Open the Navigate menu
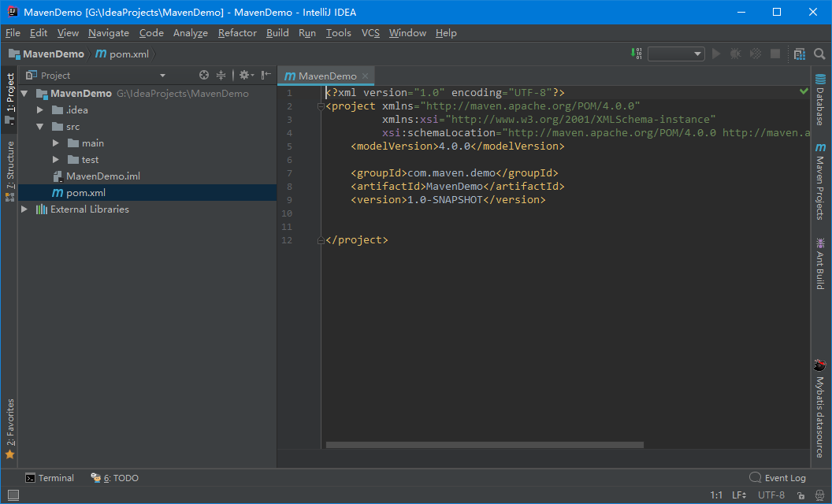832x504 pixels. tap(109, 33)
